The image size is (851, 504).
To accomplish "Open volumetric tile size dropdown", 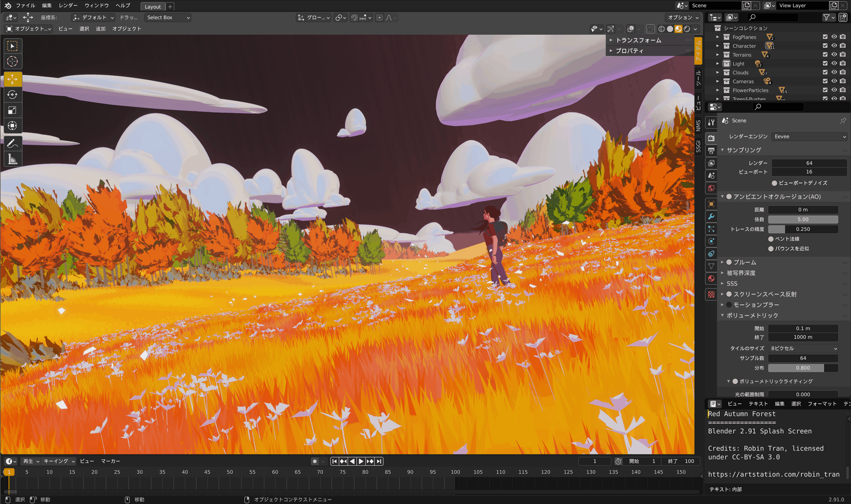I will [803, 348].
